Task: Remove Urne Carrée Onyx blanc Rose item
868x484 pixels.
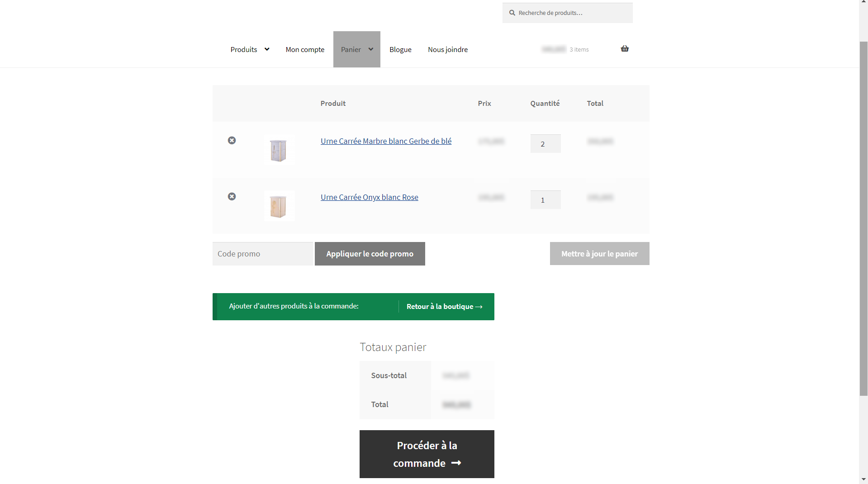Action: [232, 197]
